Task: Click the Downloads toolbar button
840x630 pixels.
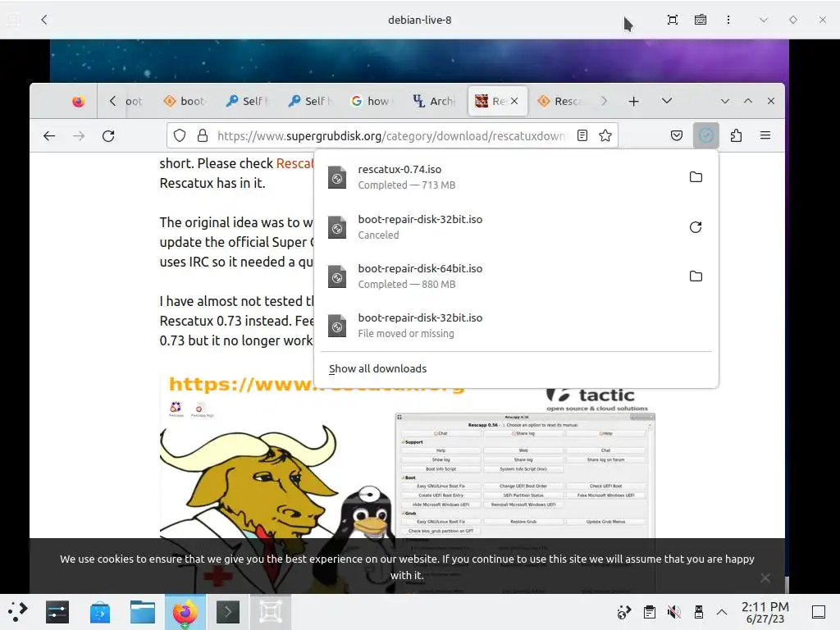Action: click(705, 135)
